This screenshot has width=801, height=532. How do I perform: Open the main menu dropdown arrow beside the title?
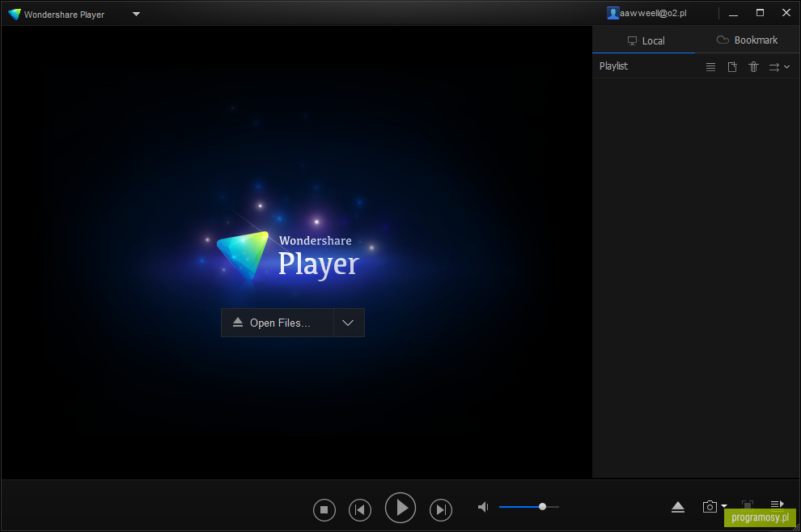[137, 14]
